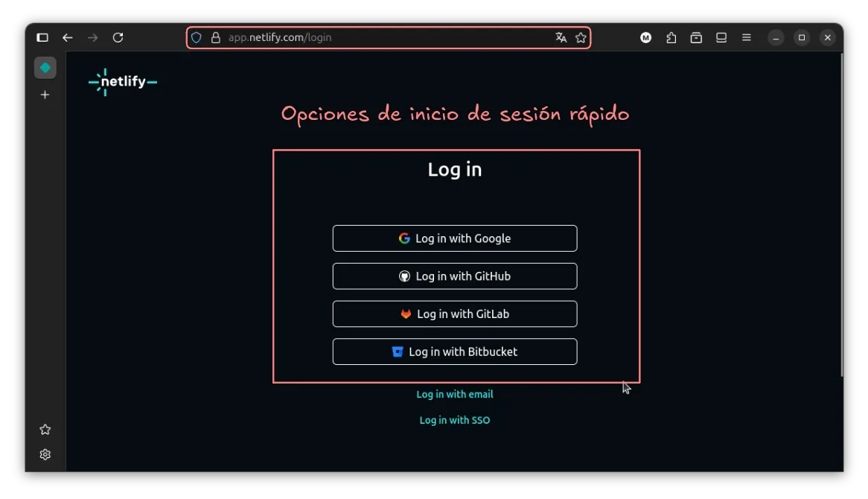This screenshot has width=868, height=499.
Task: Open the Netlify tab in sidebar
Action: click(45, 68)
